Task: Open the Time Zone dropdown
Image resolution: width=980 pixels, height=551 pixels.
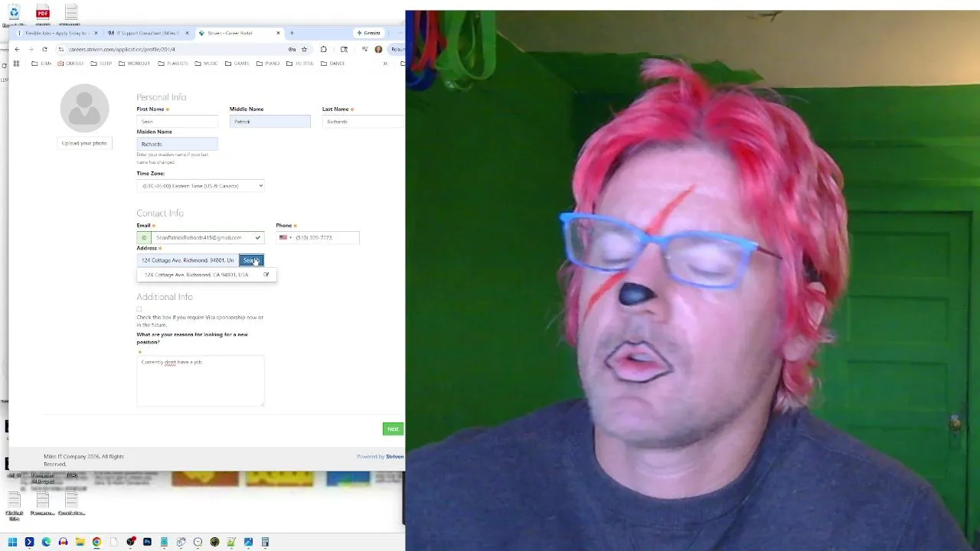Action: click(201, 186)
